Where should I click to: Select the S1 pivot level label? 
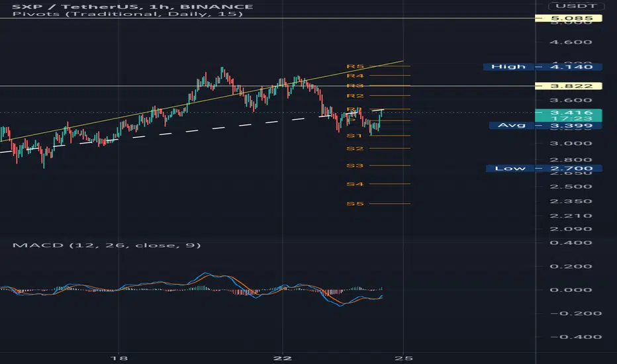[354, 136]
